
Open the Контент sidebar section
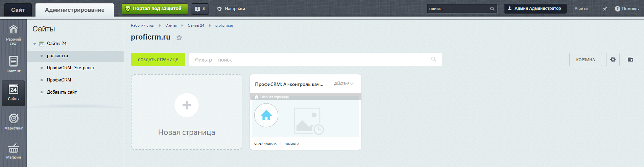point(13,64)
